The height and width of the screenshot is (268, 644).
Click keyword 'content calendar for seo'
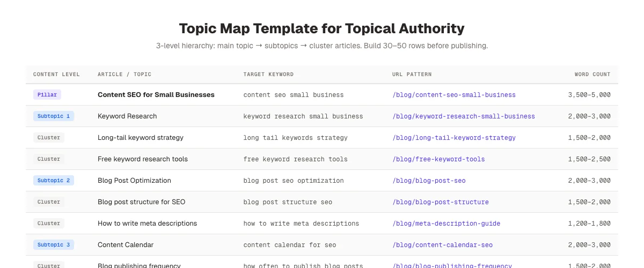pos(290,245)
